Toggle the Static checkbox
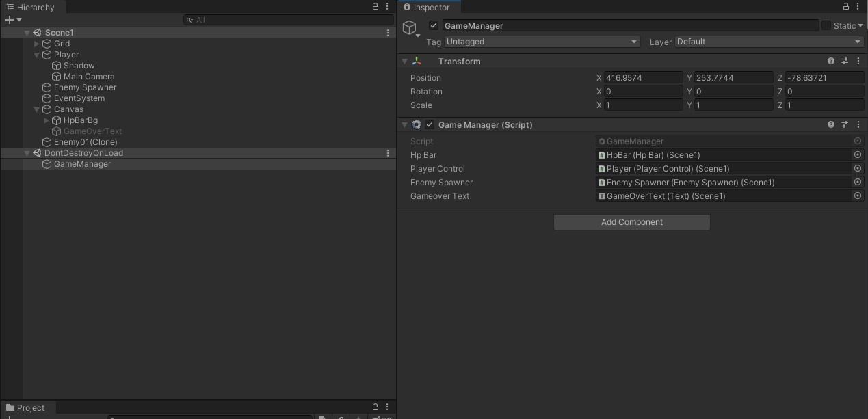The image size is (868, 419). [x=826, y=25]
